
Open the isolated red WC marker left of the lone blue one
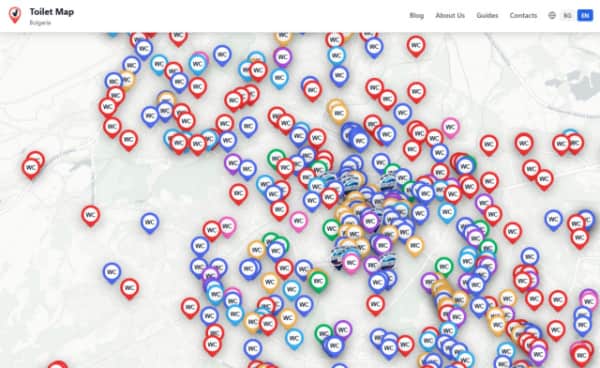91,215
